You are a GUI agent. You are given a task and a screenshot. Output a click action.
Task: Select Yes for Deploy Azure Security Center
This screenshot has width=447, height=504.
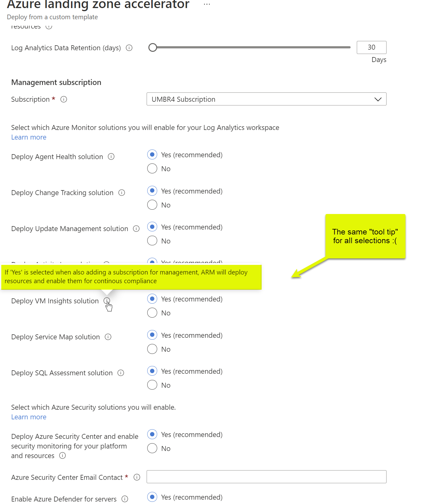(152, 434)
